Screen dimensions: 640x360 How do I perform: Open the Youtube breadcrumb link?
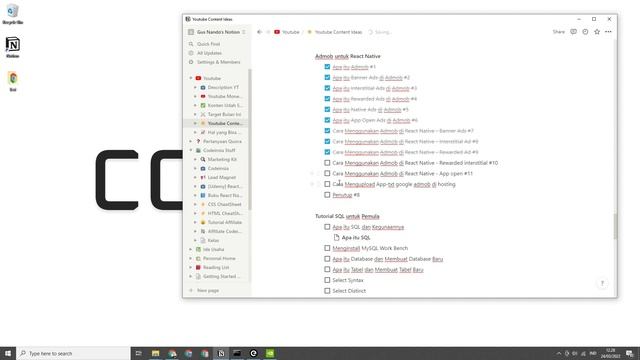point(287,32)
